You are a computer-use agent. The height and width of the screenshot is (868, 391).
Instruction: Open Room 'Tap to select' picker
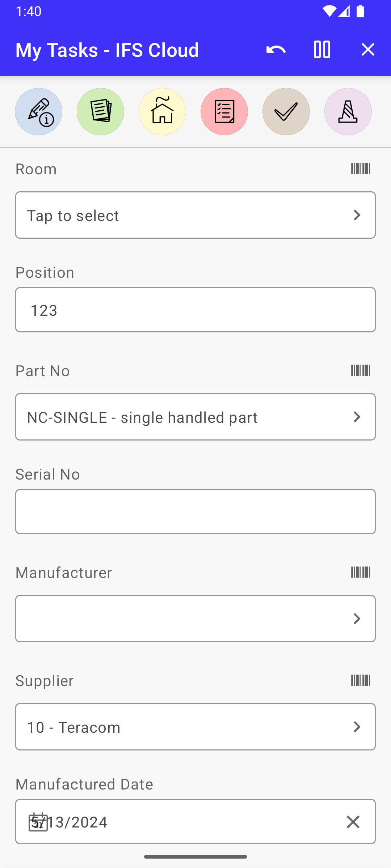[x=195, y=215]
